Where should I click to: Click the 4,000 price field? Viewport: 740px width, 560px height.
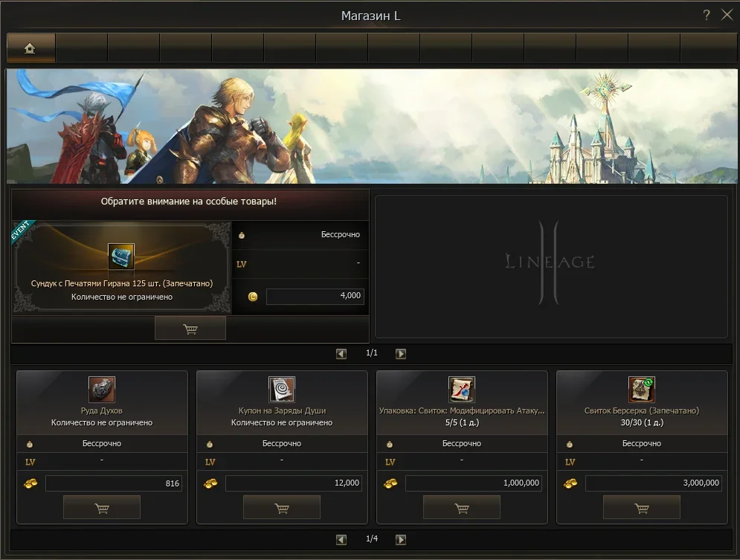click(x=315, y=296)
